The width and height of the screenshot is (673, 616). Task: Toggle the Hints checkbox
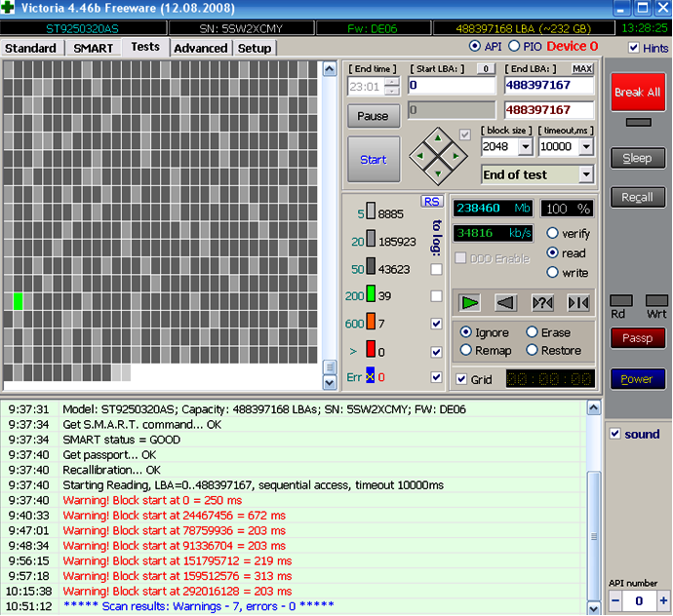(x=634, y=47)
